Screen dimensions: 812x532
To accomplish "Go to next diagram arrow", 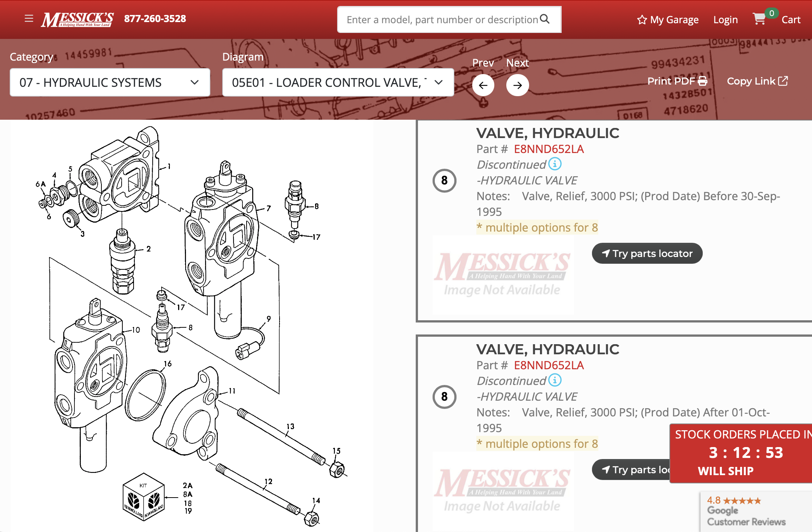I will (x=518, y=85).
